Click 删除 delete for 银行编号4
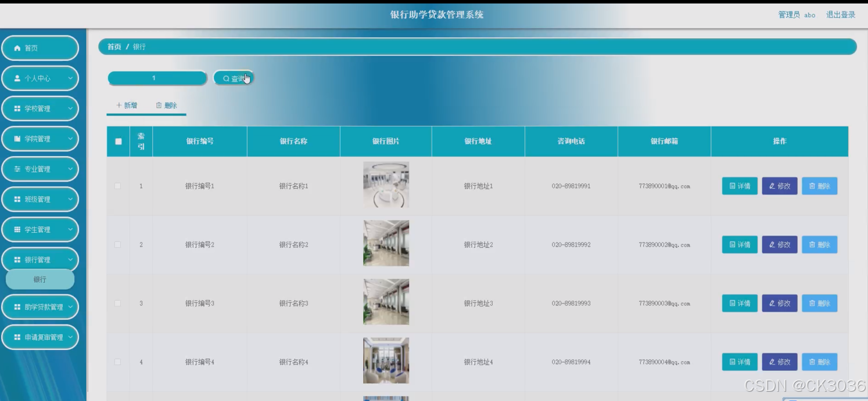 (x=820, y=362)
